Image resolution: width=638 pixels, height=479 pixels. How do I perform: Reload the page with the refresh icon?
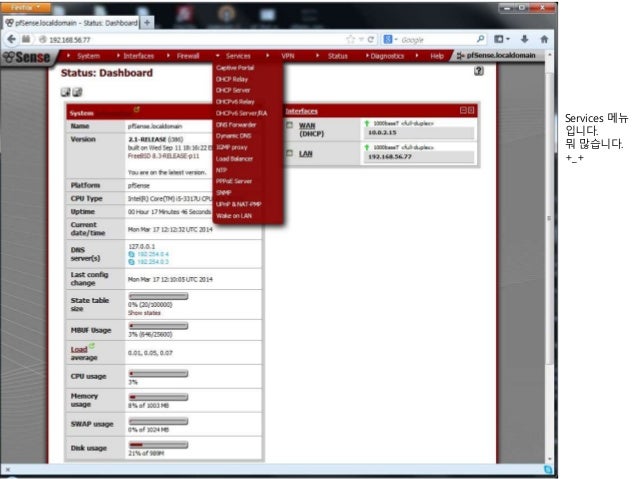[x=371, y=39]
